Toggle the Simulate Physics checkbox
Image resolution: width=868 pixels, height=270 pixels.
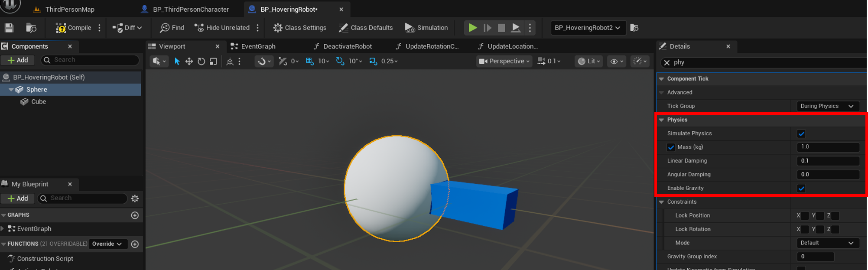[801, 133]
